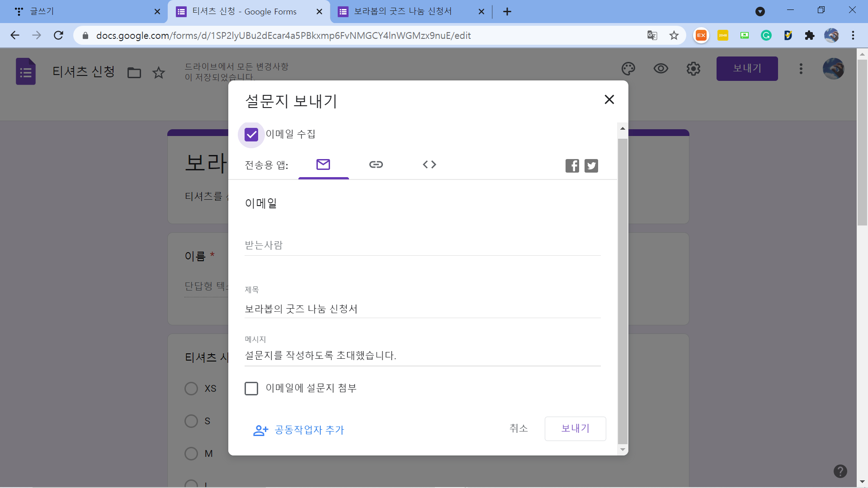This screenshot has width=868, height=488.
Task: Uncheck the 이메일 수집 checkbox
Action: [x=251, y=135]
